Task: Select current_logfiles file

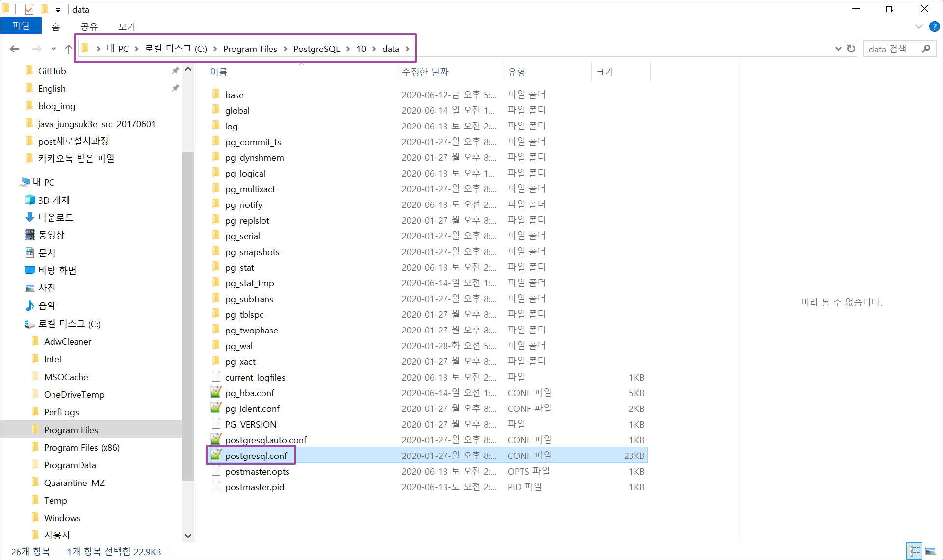Action: click(255, 377)
